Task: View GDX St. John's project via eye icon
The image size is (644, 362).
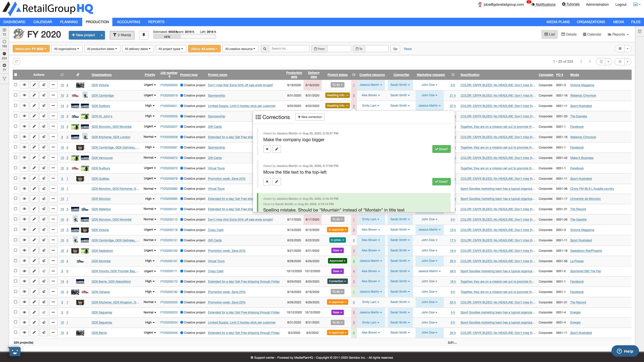Action: (24, 116)
